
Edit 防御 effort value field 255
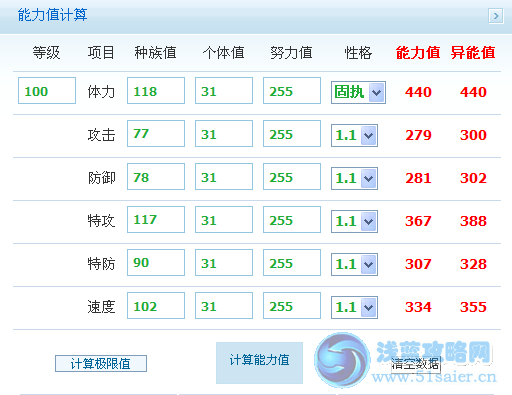[292, 176]
